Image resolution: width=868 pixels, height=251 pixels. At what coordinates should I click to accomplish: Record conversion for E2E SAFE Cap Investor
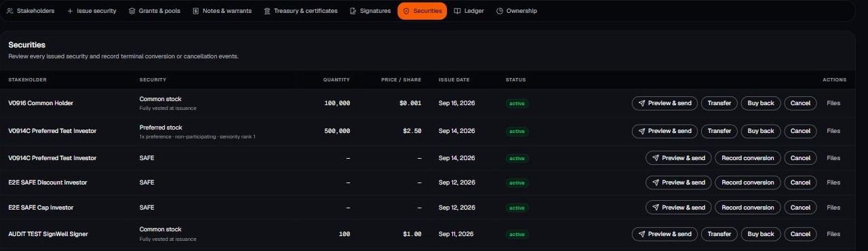click(x=747, y=208)
